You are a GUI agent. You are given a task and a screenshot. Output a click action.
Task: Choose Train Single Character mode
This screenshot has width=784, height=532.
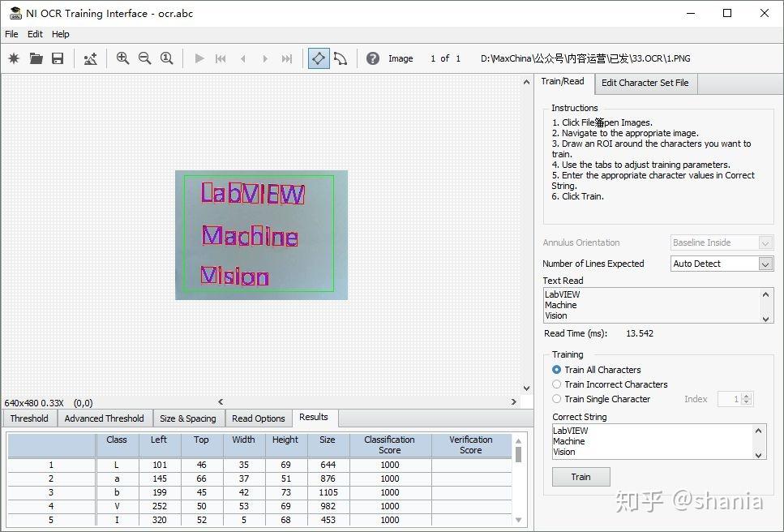pyautogui.click(x=556, y=399)
